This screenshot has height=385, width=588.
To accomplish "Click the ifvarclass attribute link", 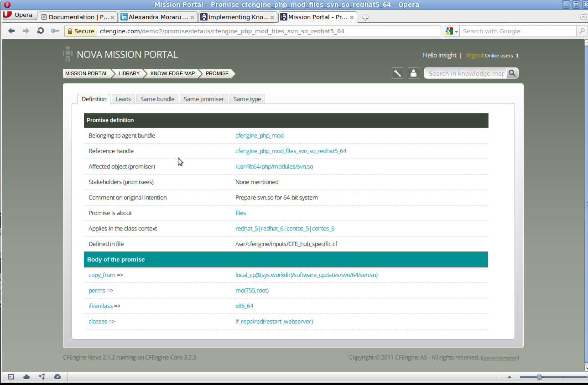I will [x=100, y=306].
